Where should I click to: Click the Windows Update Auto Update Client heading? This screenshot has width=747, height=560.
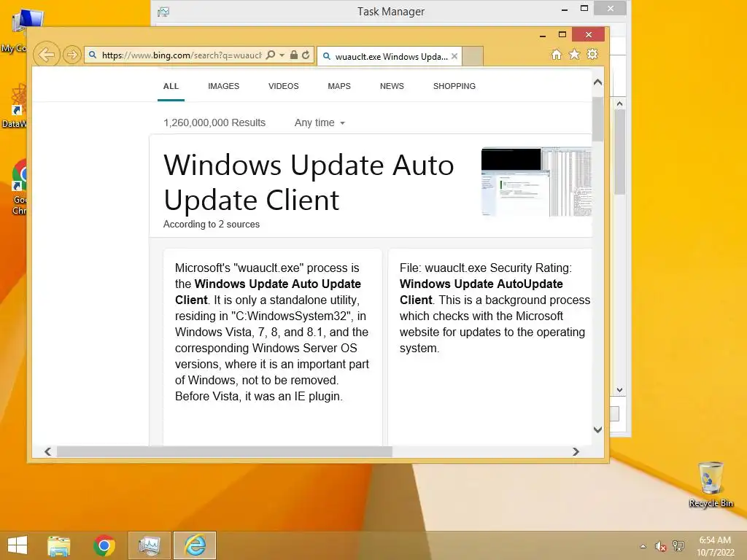point(309,182)
